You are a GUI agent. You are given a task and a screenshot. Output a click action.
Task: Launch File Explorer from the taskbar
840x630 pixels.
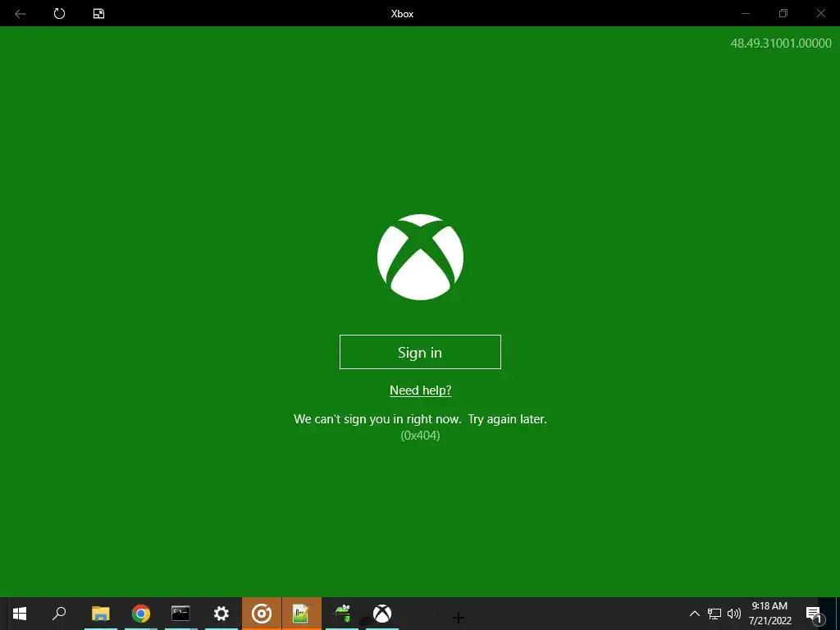[x=100, y=614]
